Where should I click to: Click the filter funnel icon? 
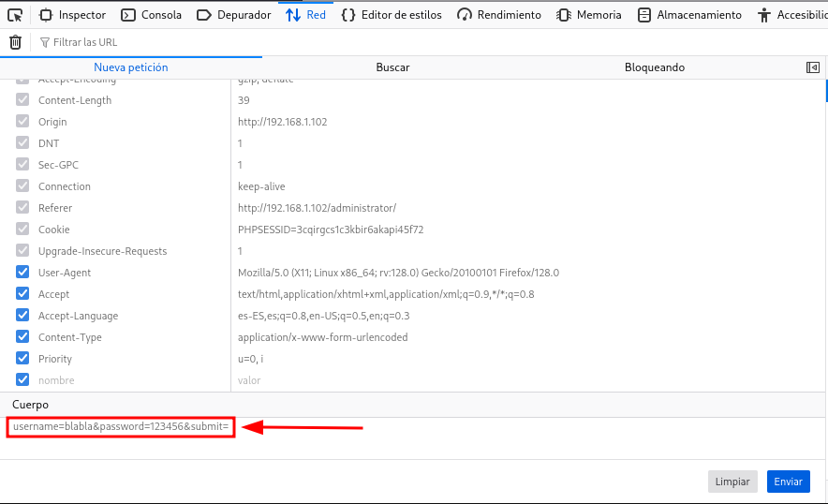(x=45, y=42)
